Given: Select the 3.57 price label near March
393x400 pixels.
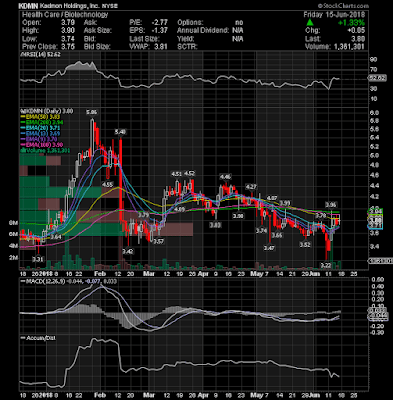Looking at the screenshot, I should [158, 241].
